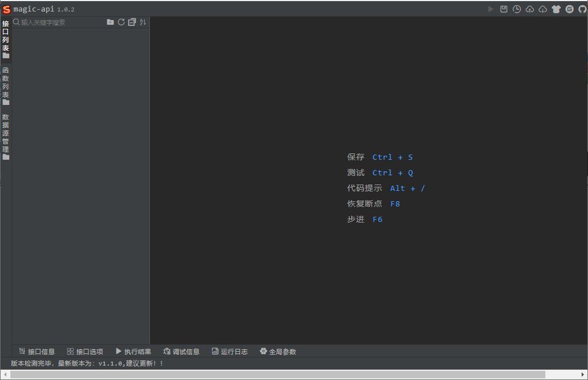Image resolution: width=588 pixels, height=380 pixels.
Task: Toggle the collapse-all icon above the tree
Action: click(131, 22)
